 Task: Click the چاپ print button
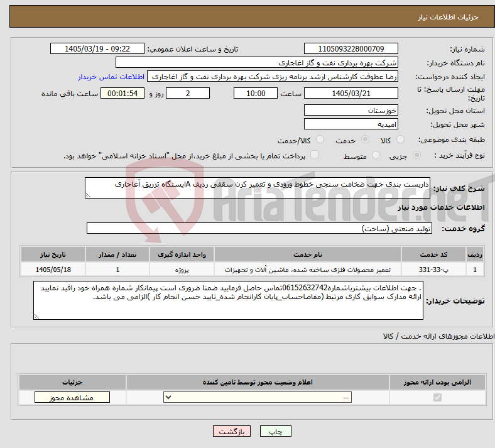(276, 431)
